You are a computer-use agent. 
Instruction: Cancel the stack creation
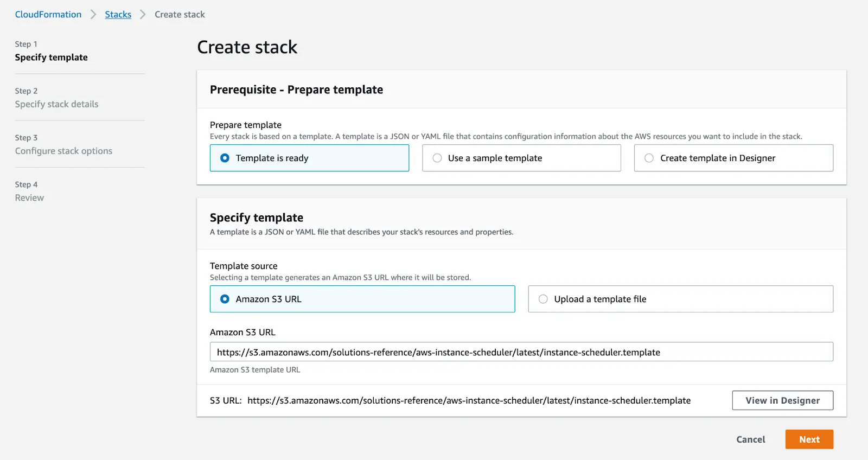pos(751,439)
